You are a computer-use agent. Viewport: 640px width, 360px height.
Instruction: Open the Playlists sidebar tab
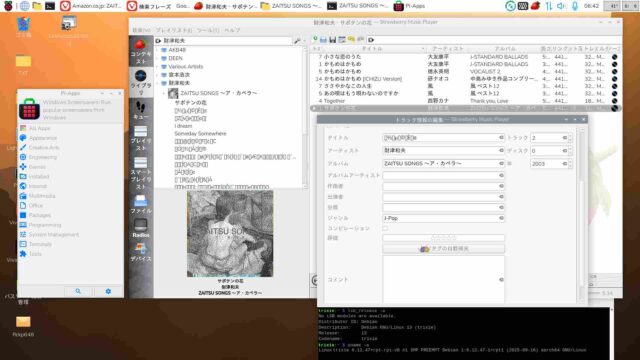141,138
